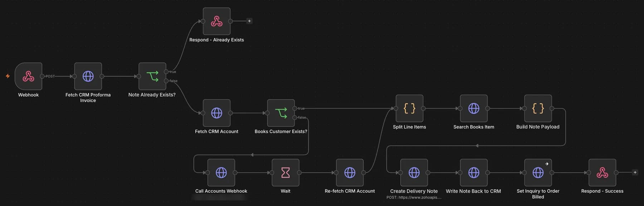Open the Respond - Already Exists node
The width and height of the screenshot is (644, 206).
click(216, 21)
